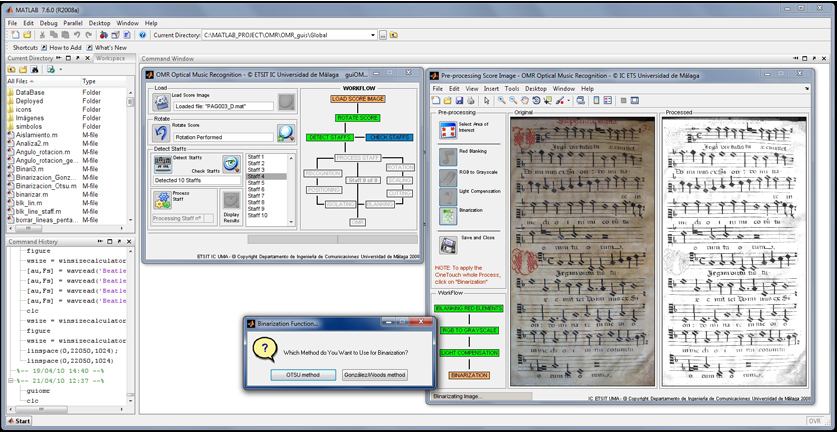Viewport: 838px width, 432px height.
Task: Select Staff 10 in the staff list
Action: 258,215
